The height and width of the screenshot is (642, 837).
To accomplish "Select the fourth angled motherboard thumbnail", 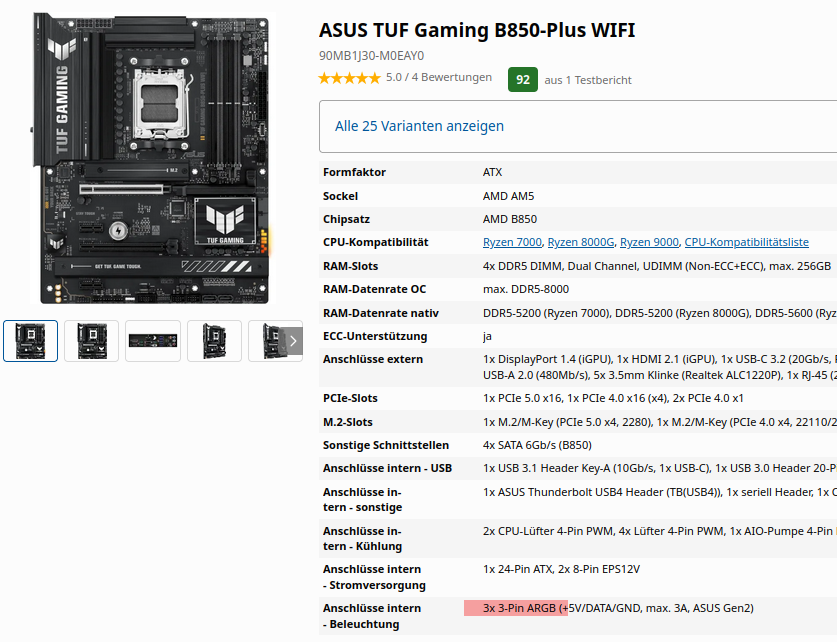I will coord(214,341).
